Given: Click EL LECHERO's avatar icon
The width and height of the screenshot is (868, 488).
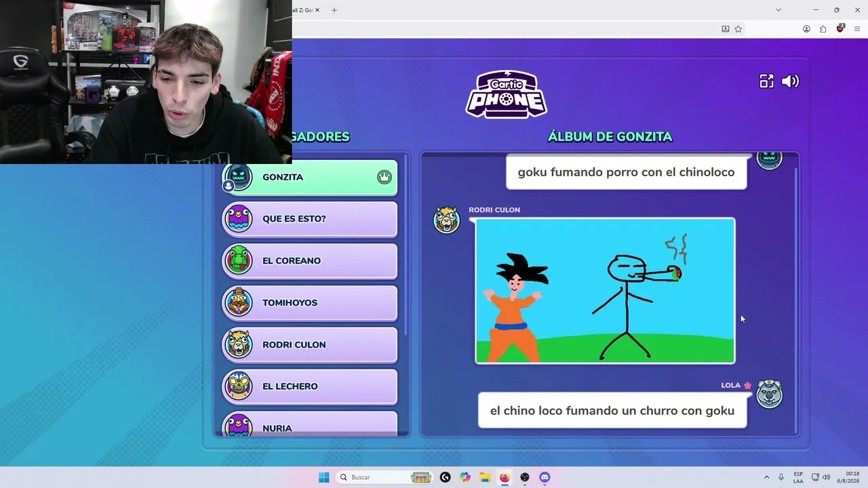Looking at the screenshot, I should (238, 386).
